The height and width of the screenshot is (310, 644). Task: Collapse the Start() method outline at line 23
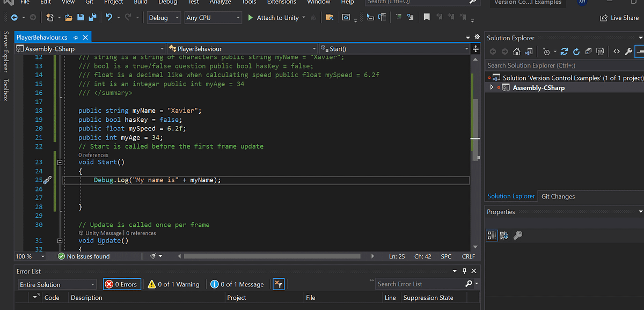click(x=60, y=162)
